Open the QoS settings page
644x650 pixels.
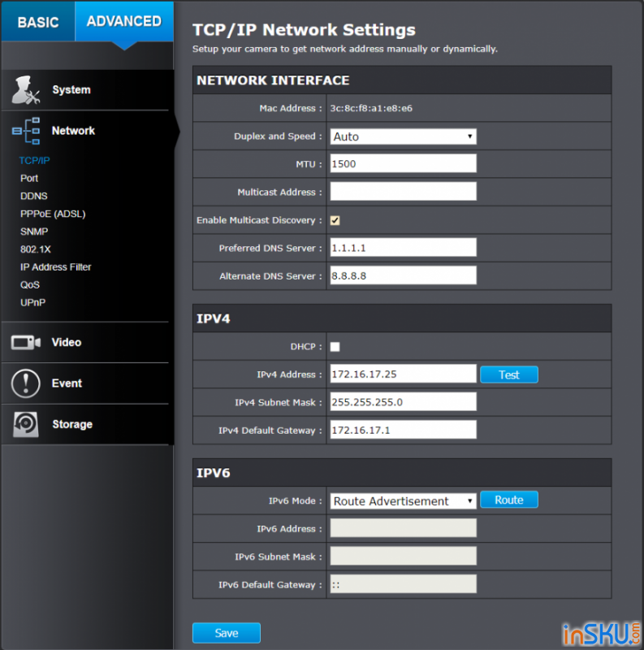[x=30, y=285]
